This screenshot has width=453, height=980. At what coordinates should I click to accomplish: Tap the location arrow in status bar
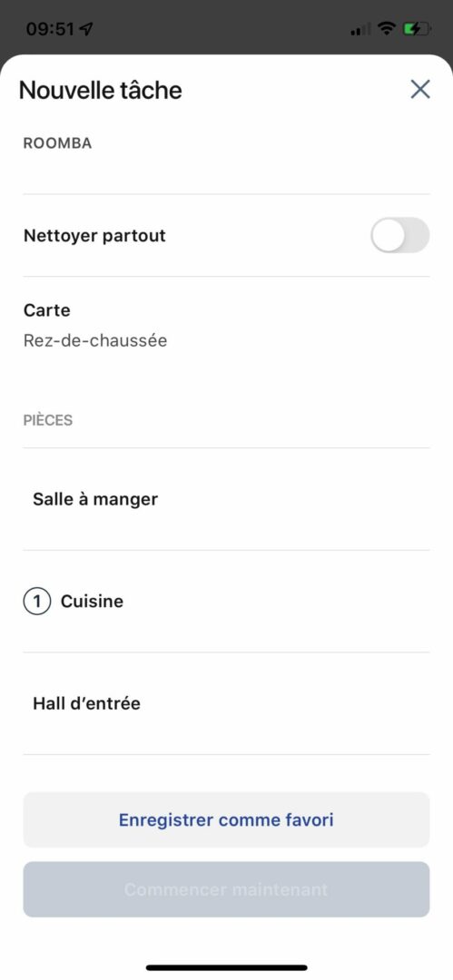pyautogui.click(x=86, y=28)
